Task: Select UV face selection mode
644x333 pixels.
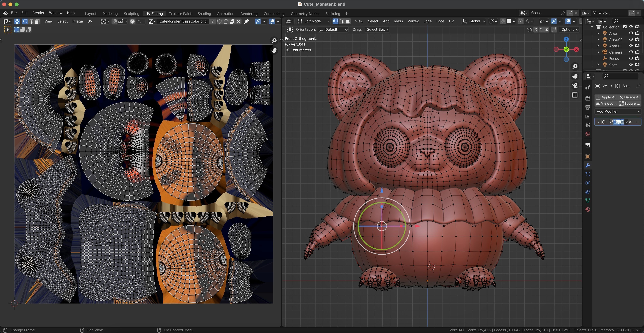Action: pos(37,21)
